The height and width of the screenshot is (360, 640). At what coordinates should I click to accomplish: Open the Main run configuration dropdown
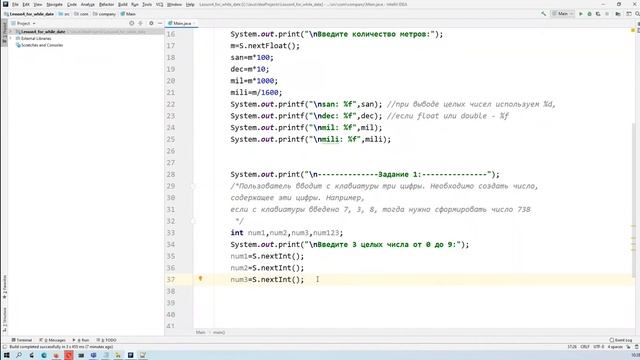click(x=562, y=14)
